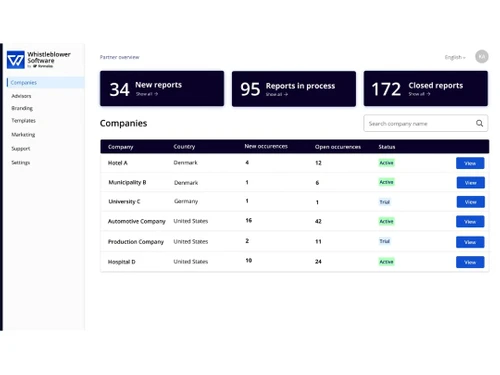
Task: Open Advisors in the sidebar
Action: point(21,96)
